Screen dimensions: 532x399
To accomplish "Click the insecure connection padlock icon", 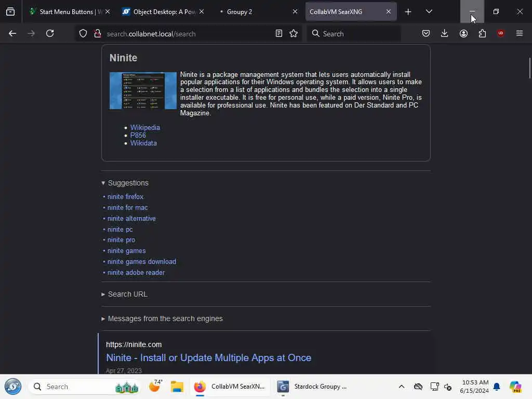I will click(x=98, y=34).
